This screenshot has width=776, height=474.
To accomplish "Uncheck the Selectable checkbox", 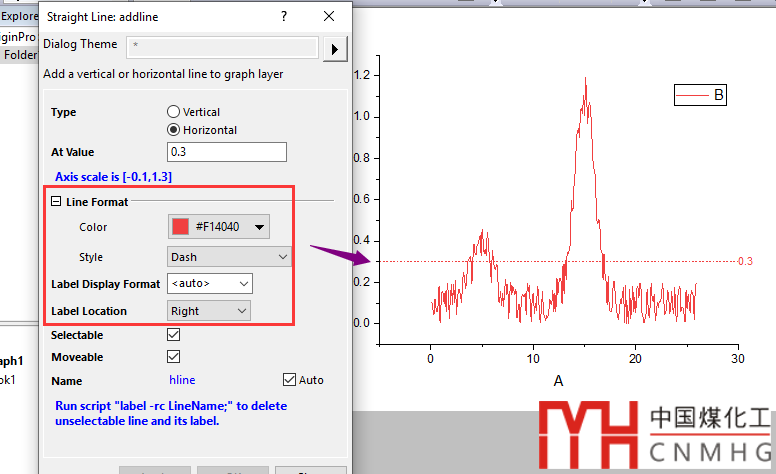I will coord(174,336).
